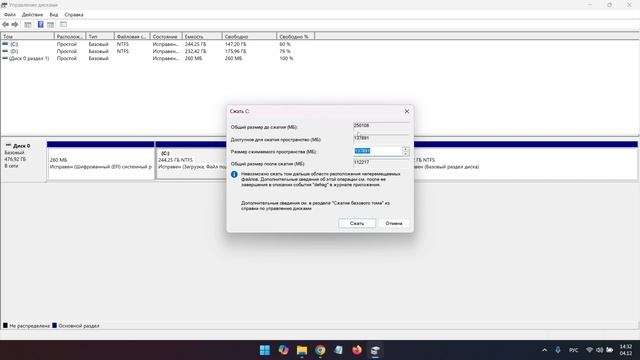The height and width of the screenshot is (360, 640).
Task: Open the Вид menu
Action: (x=53, y=15)
